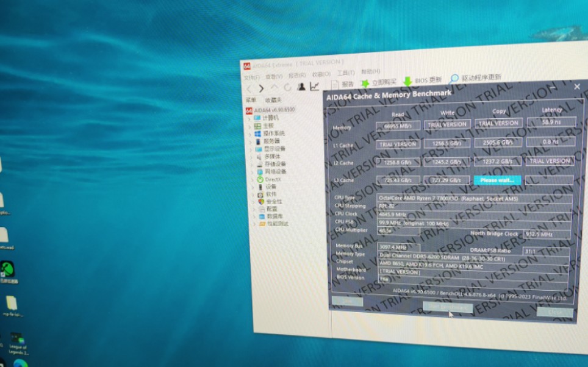
Task: Click the Start Benchmark button
Action: [x=448, y=307]
